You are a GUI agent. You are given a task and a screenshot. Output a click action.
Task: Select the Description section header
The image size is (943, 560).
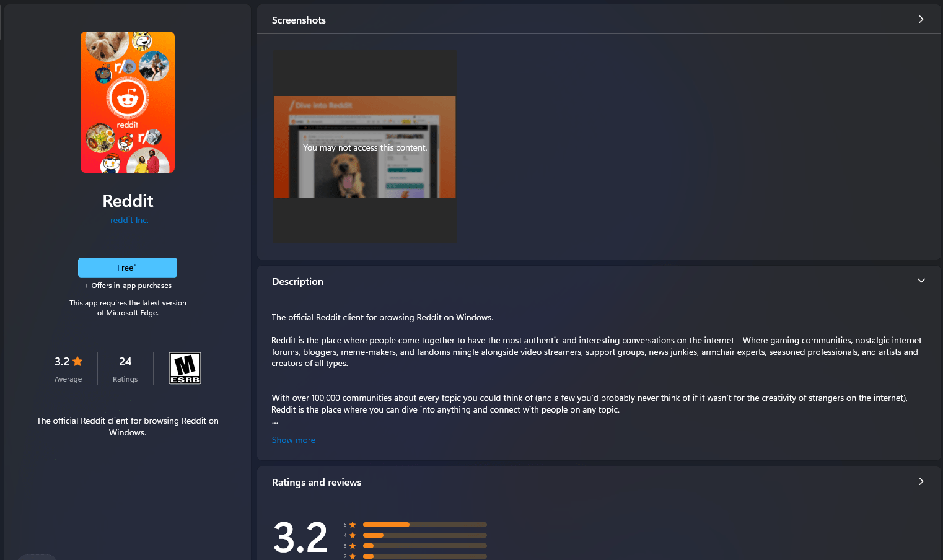click(297, 281)
